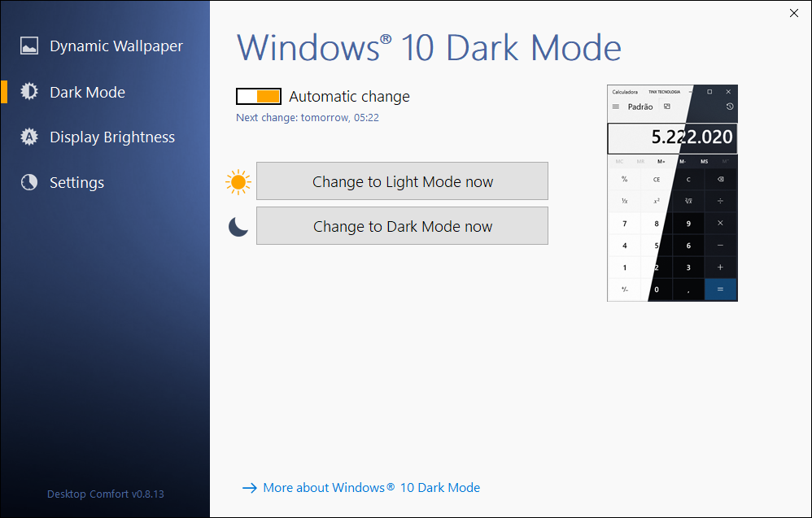Click the calculator preview image

(x=672, y=193)
